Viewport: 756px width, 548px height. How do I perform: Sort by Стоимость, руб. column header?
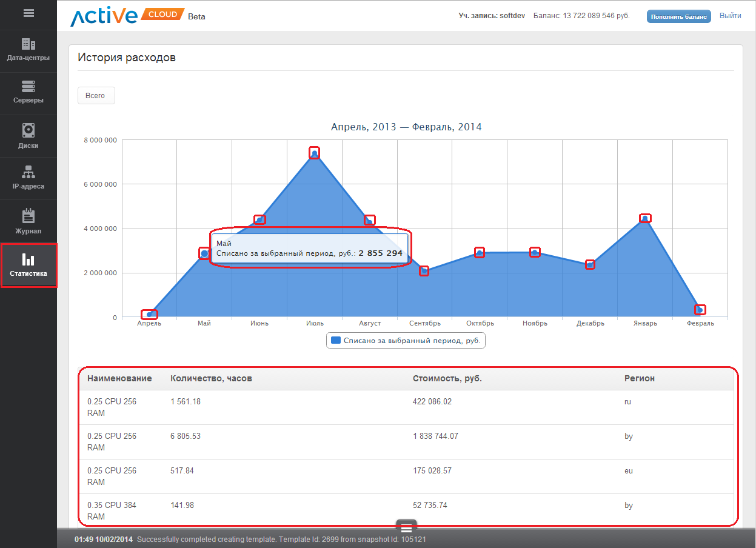[x=447, y=378]
